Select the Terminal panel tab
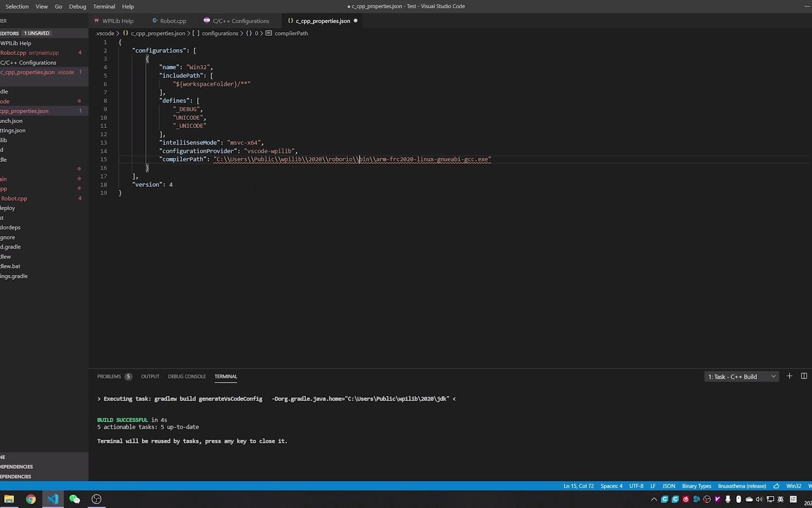 (x=226, y=376)
